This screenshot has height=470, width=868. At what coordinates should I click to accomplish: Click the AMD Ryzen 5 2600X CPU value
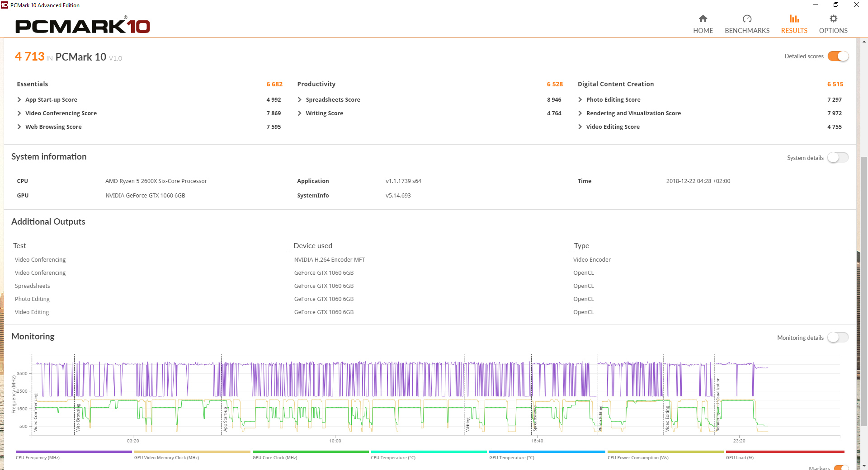click(x=156, y=181)
